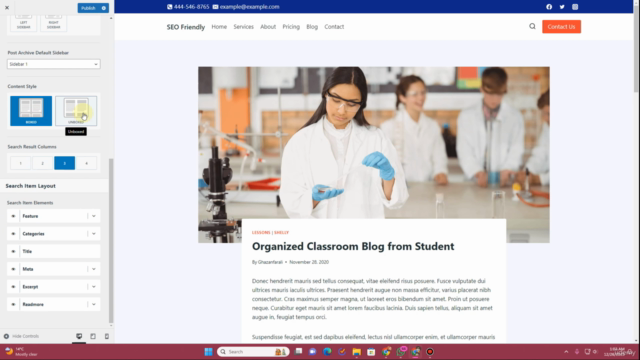Open Task View from the taskbar
Image resolution: width=640 pixels, height=360 pixels.
(x=298, y=352)
